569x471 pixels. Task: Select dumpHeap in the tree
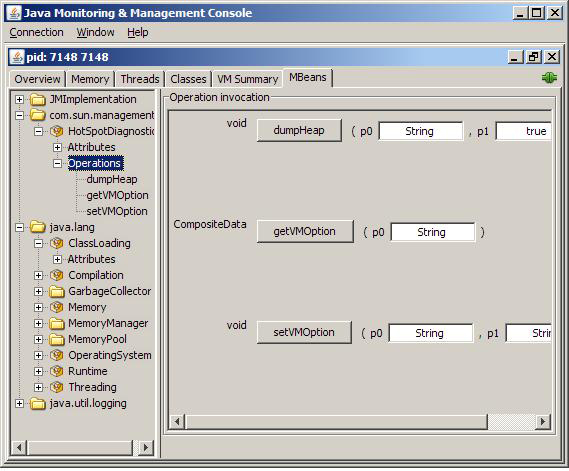tap(112, 179)
